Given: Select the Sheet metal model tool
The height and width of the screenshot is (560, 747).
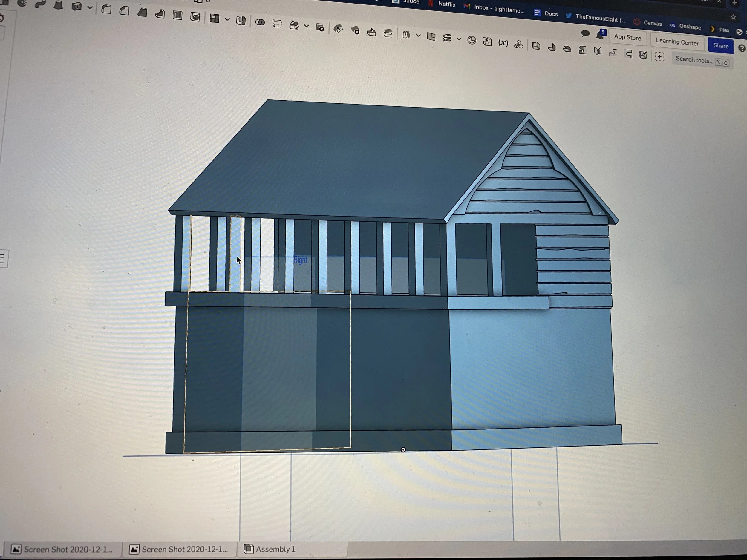Looking at the screenshot, I should 536,46.
